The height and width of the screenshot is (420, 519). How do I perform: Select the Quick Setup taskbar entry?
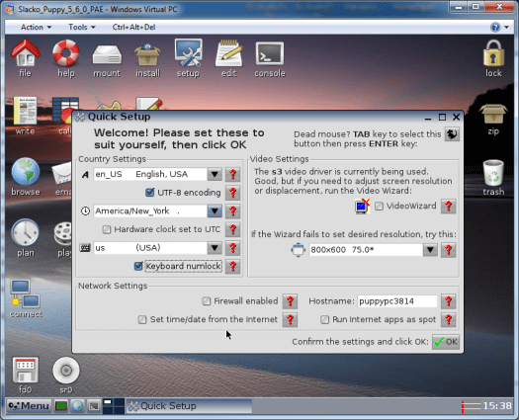189,406
